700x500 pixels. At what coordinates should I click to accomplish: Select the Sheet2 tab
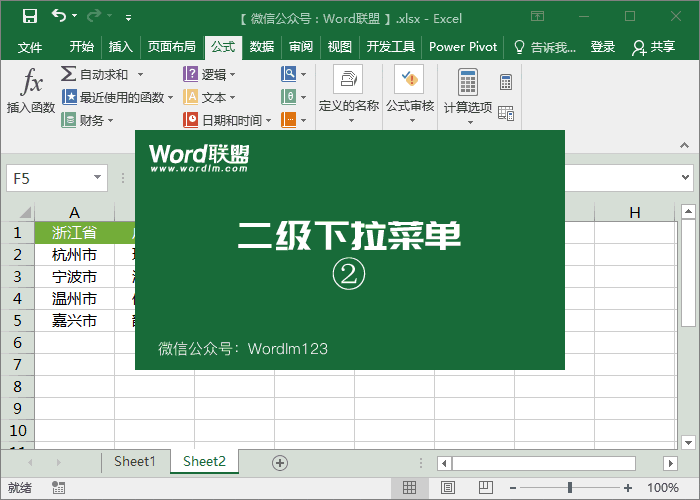(x=204, y=461)
